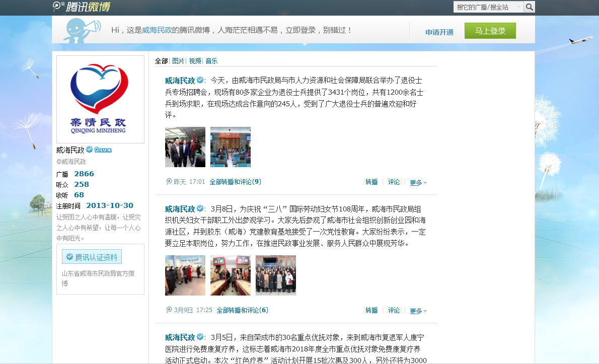Click the Tencent Weibo logo
Viewport: 599px width, 364px height.
(x=81, y=7)
